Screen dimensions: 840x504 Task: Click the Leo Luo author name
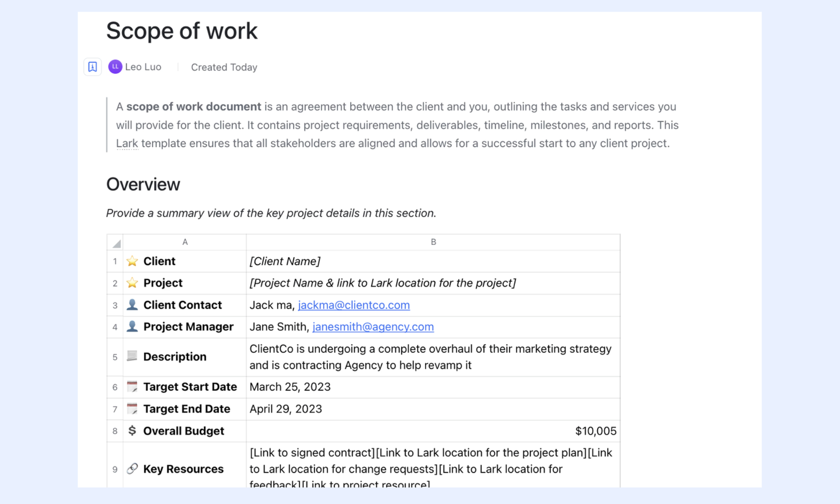[143, 67]
